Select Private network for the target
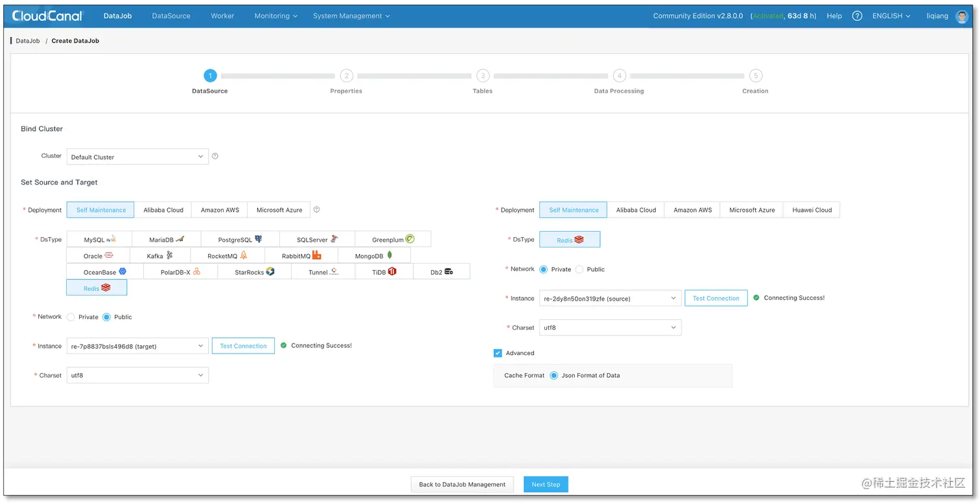980x504 pixels. [543, 269]
